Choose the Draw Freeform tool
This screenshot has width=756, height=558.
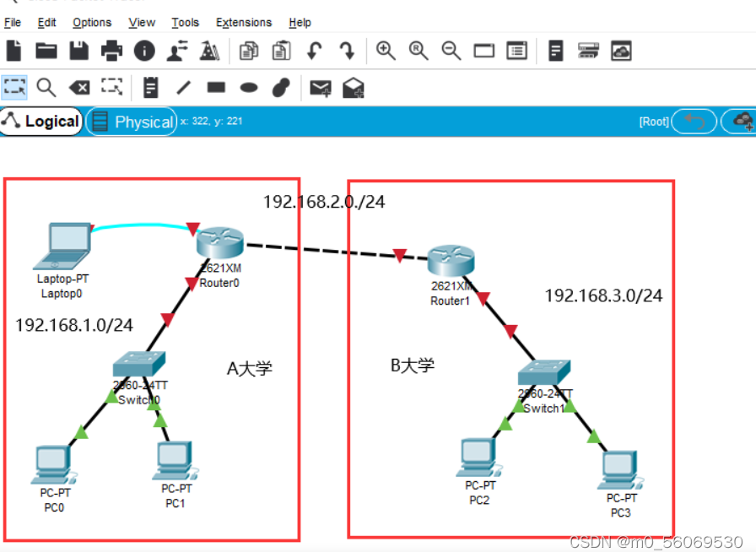point(282,87)
